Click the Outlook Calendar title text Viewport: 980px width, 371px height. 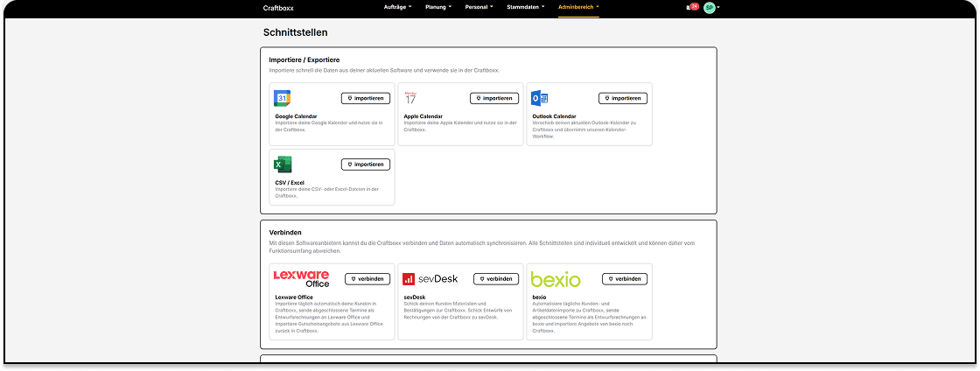(x=555, y=116)
